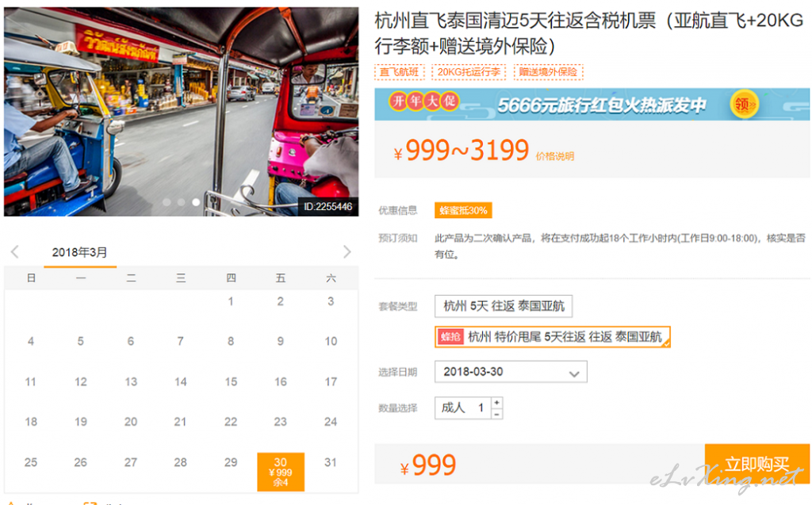Decrease adult quantity with minus stepper
This screenshot has height=505, width=812.
coord(496,414)
